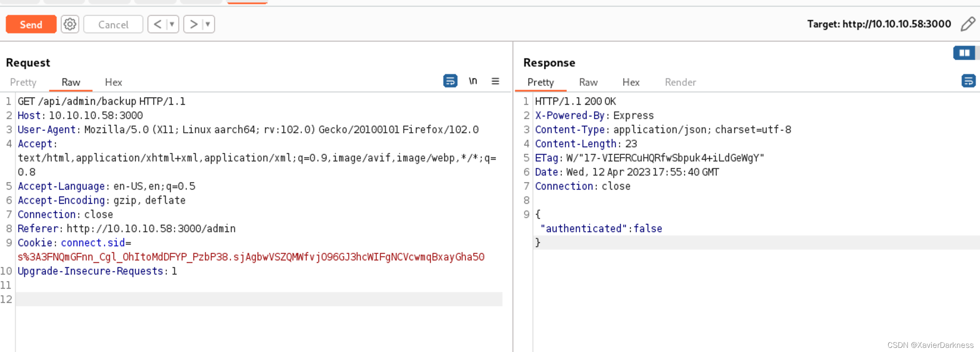980x352 pixels.
Task: Click the Request Connection: close header
Action: [x=65, y=215]
